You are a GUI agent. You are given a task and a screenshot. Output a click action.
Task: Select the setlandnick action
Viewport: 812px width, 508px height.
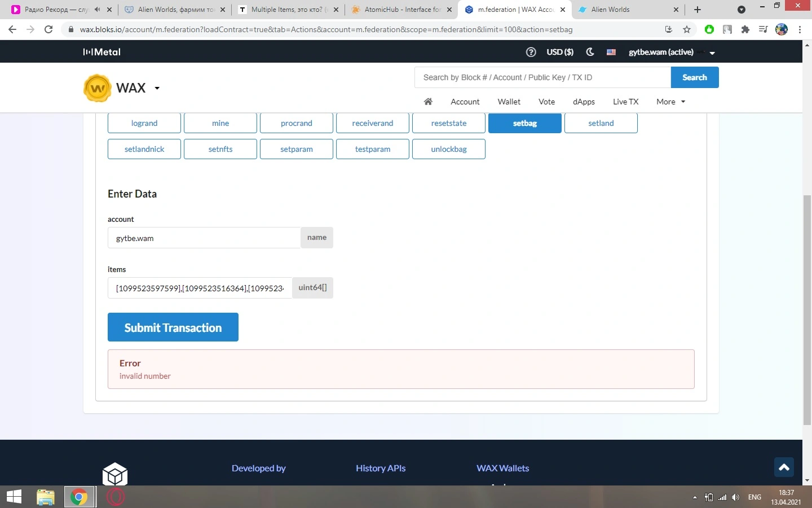click(x=144, y=149)
